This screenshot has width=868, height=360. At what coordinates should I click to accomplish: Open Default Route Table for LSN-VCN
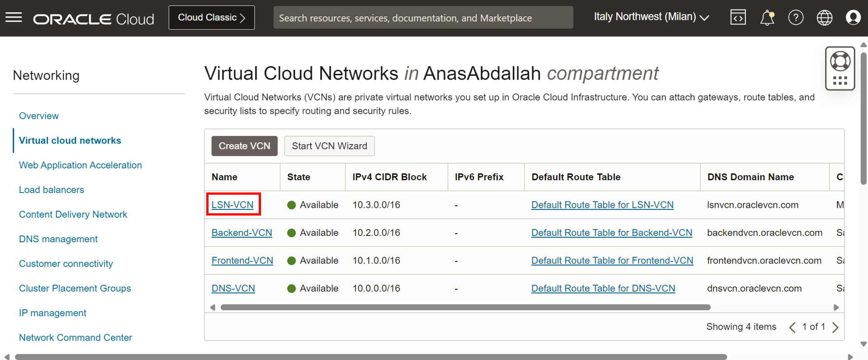602,205
